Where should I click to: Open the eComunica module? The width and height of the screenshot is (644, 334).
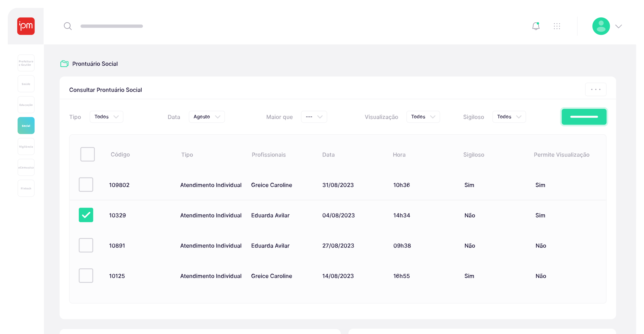tap(26, 167)
